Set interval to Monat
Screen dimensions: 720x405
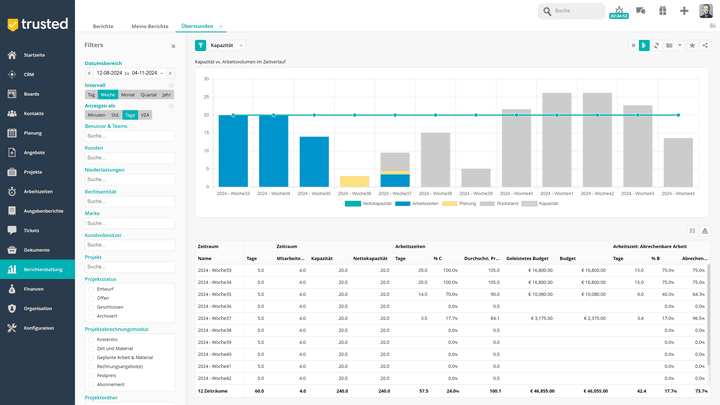coord(127,94)
